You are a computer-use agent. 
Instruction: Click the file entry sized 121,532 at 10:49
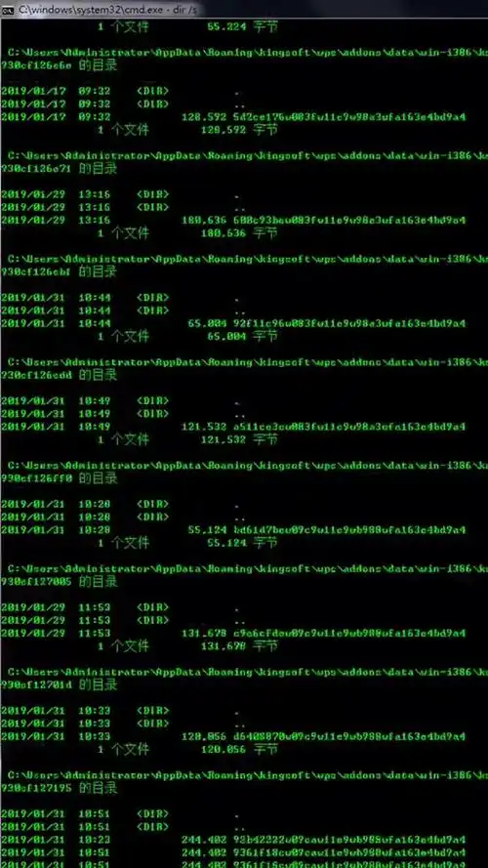(x=233, y=427)
